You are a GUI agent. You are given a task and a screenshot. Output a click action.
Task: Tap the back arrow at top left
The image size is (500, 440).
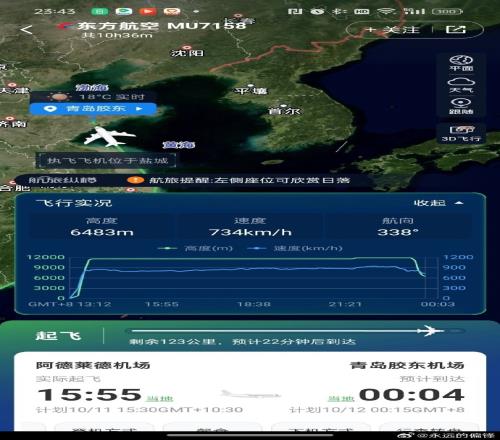click(26, 30)
